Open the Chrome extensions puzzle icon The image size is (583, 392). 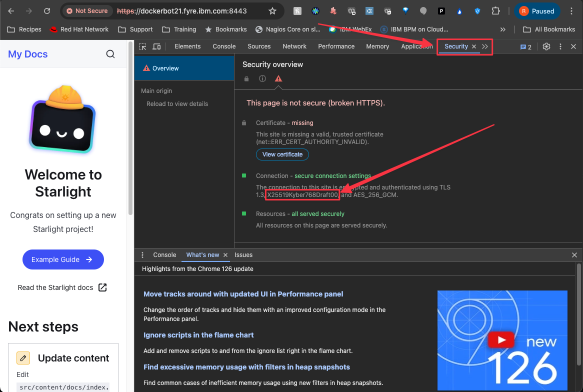tap(495, 11)
